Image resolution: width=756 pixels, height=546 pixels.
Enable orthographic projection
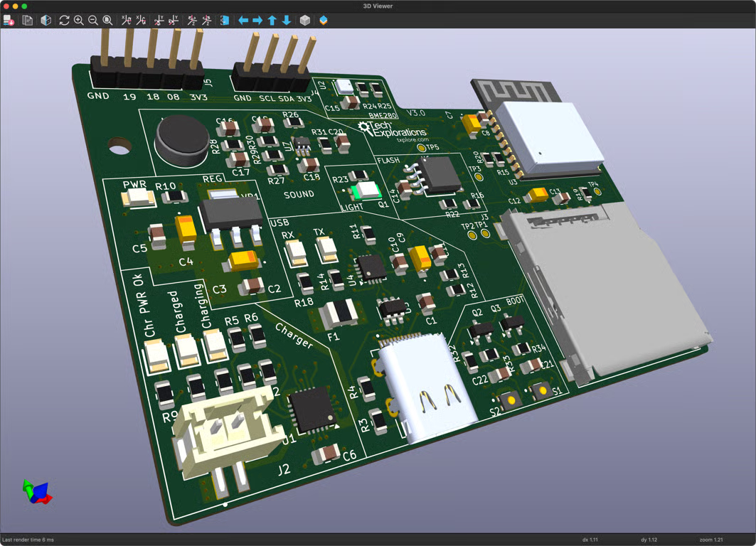tap(304, 20)
